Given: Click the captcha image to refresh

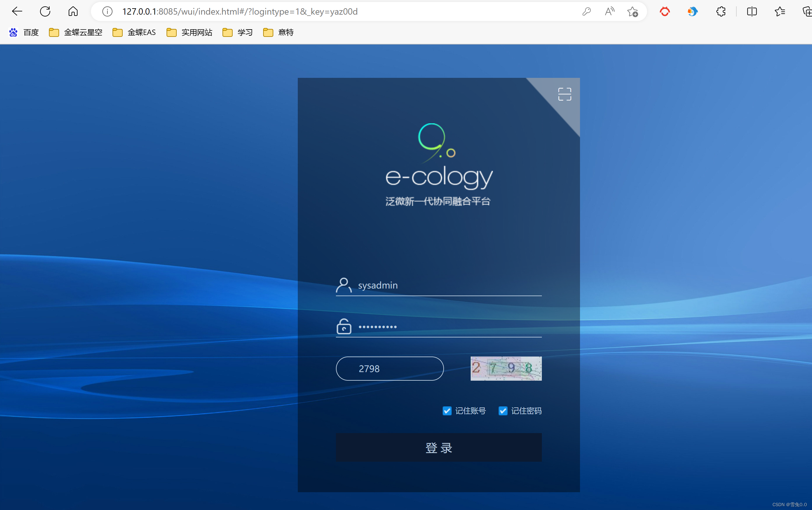Looking at the screenshot, I should click(506, 368).
